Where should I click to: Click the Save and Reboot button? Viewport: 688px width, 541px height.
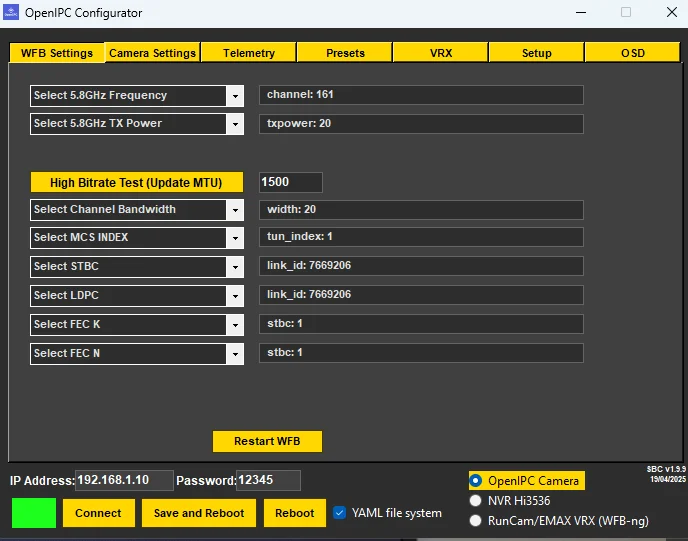199,512
